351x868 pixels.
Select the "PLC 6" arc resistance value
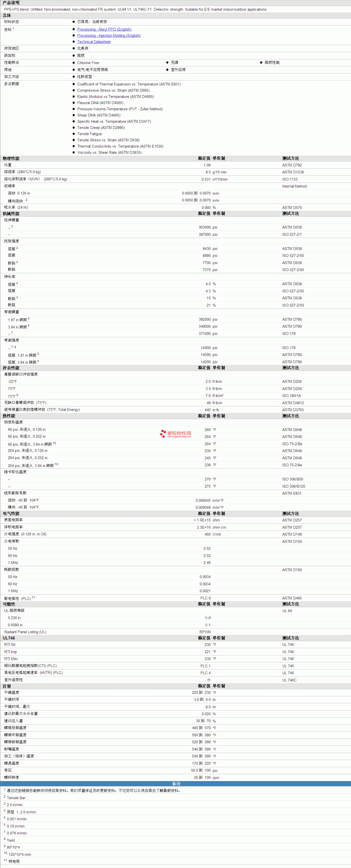point(205,598)
